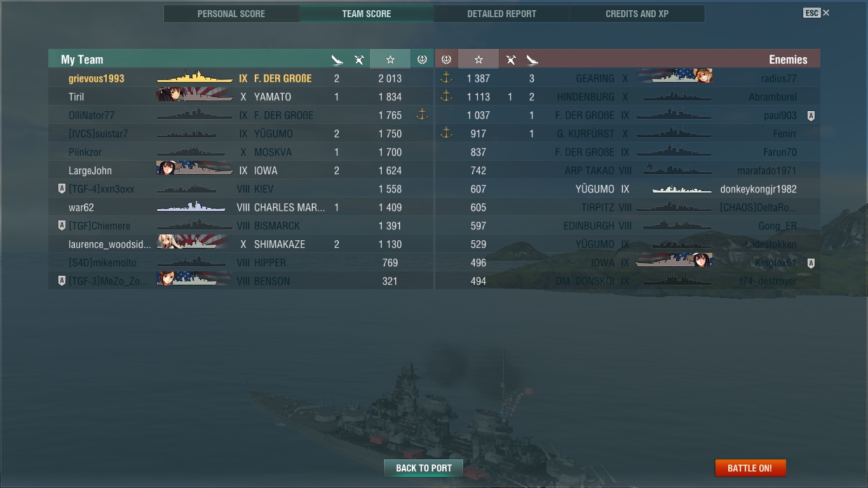
Task: Sort My Team by aircraft shot down icon
Action: (359, 60)
